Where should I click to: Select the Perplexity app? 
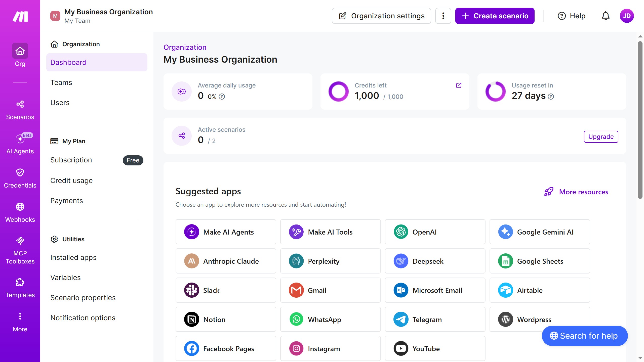click(331, 261)
